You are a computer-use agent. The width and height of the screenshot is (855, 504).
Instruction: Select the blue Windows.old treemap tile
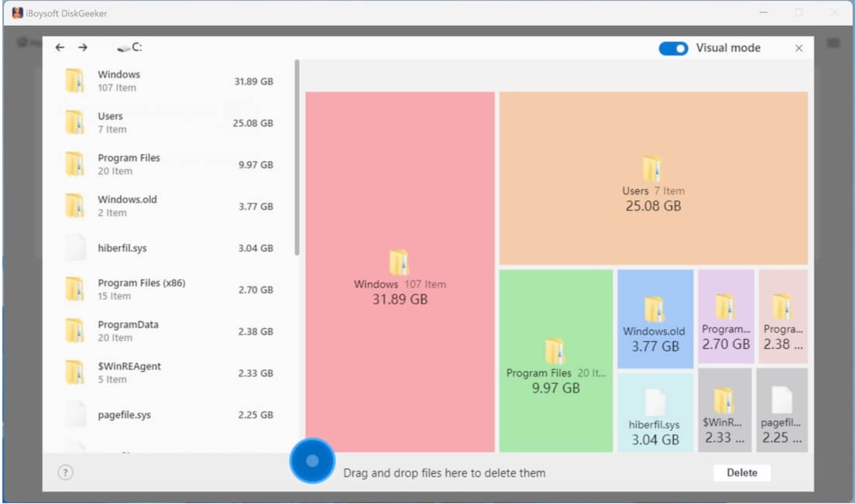click(655, 318)
